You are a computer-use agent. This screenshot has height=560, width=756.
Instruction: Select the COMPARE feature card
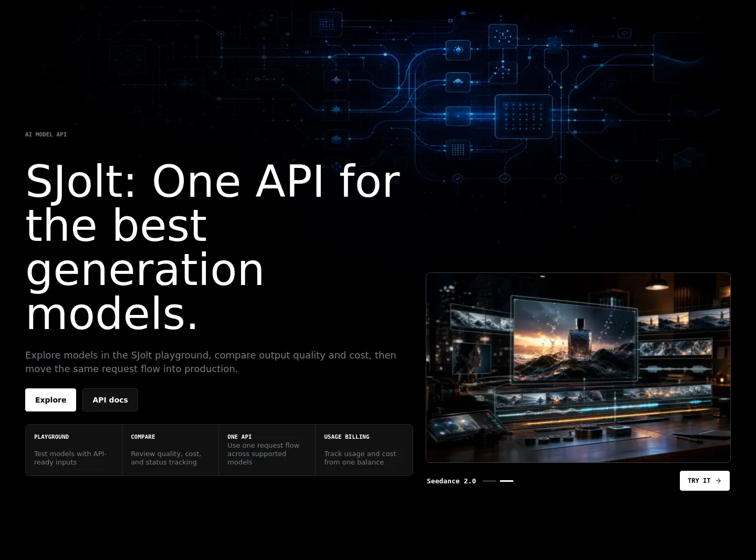click(171, 450)
